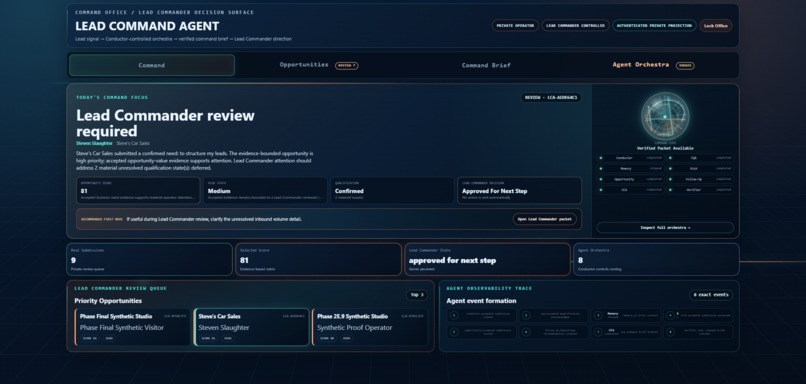The image size is (806, 384).
Task: Click the score tag on Steve's Car Sales card
Action: pyautogui.click(x=208, y=338)
